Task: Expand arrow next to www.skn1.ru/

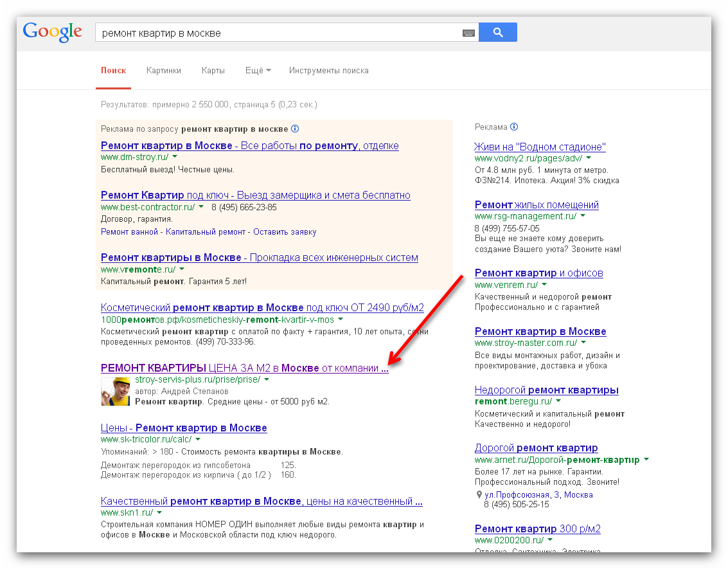Action: tap(159, 512)
